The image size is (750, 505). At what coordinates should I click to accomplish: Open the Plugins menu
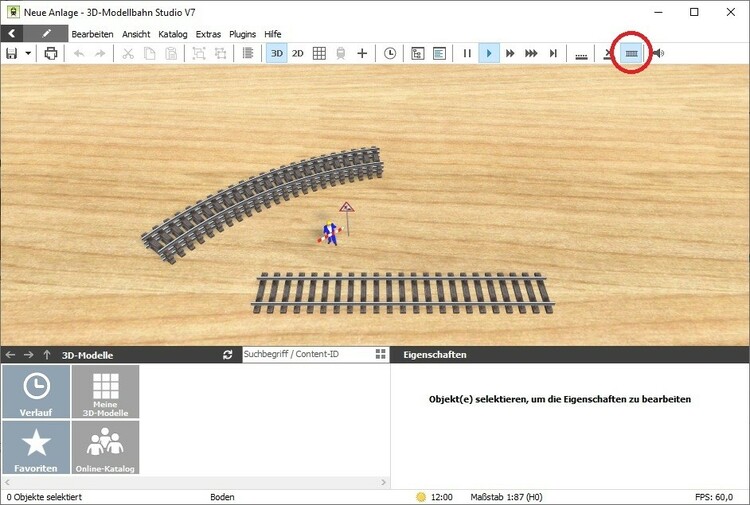(x=243, y=34)
